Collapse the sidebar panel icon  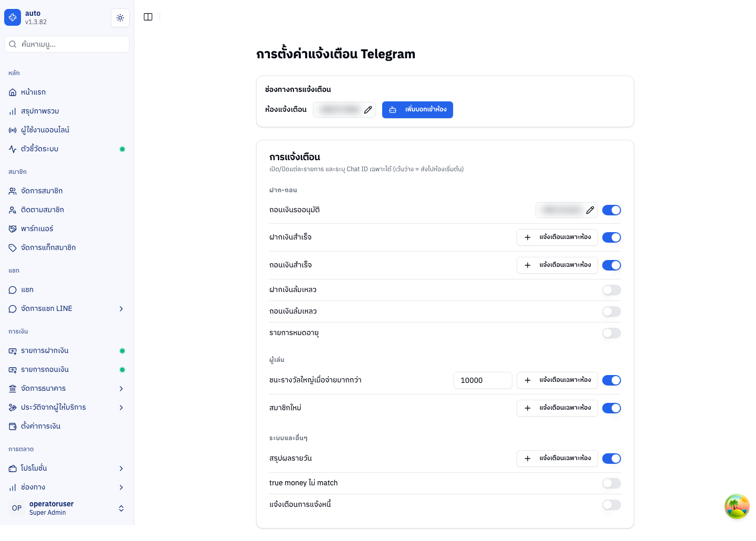coord(148,17)
